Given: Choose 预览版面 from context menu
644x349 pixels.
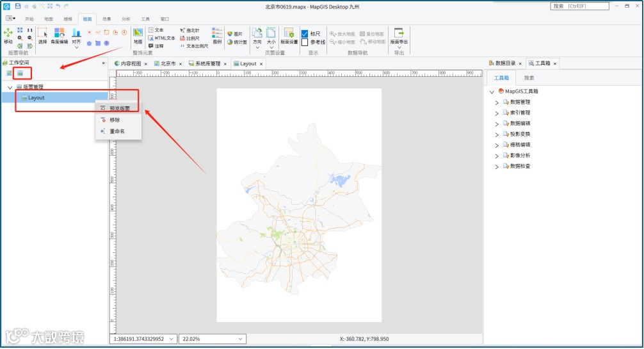Looking at the screenshot, I should [118, 108].
